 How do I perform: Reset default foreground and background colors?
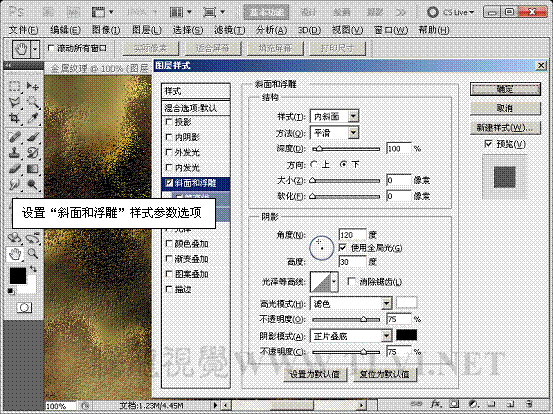point(11,291)
